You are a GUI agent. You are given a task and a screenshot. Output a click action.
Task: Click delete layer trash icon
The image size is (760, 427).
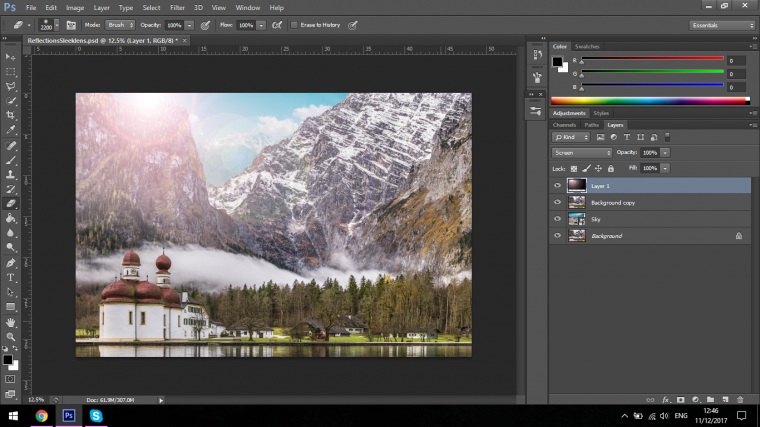(x=740, y=400)
